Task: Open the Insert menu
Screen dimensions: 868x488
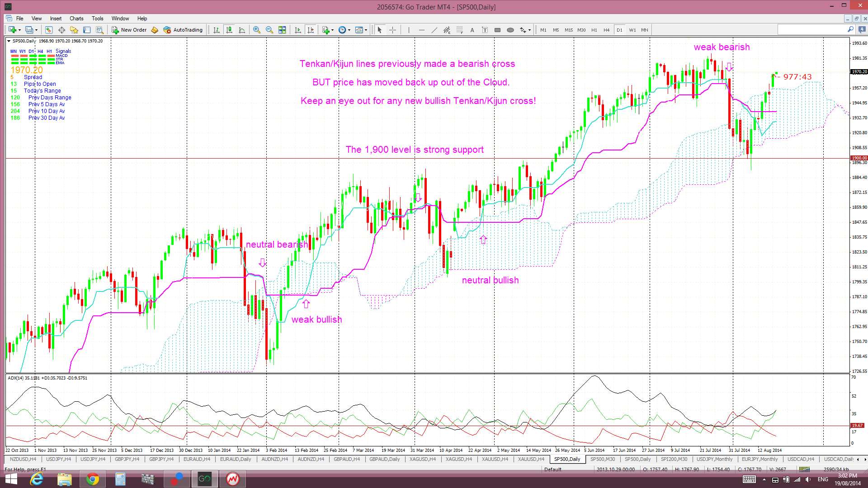Action: (x=56, y=19)
